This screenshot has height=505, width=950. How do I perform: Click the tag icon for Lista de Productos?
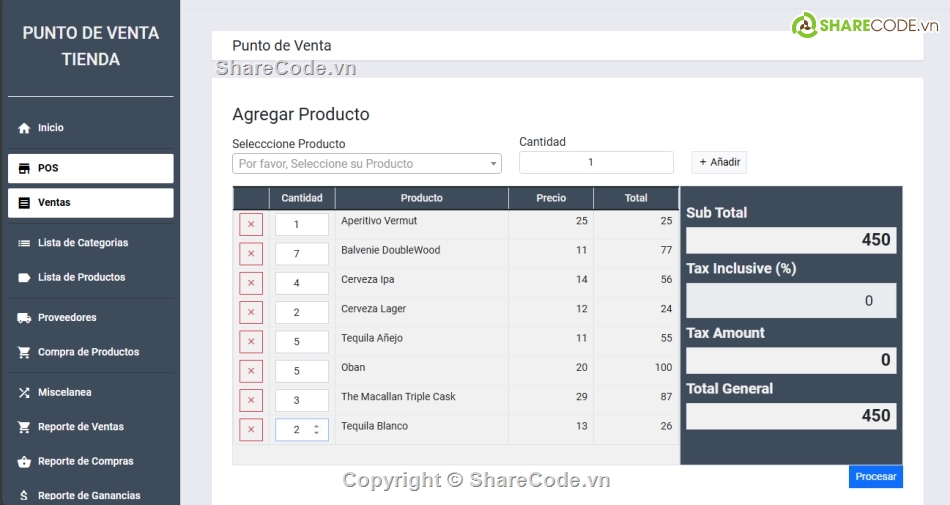pyautogui.click(x=24, y=278)
